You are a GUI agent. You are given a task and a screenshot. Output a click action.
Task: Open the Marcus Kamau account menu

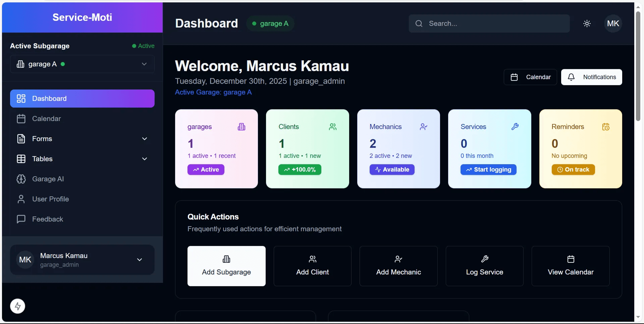pos(82,260)
